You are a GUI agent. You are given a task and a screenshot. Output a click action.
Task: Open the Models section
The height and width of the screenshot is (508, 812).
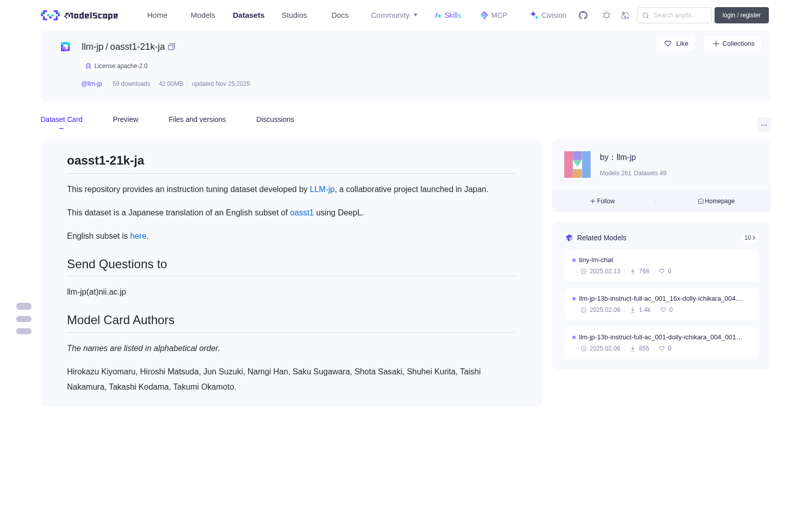point(203,15)
